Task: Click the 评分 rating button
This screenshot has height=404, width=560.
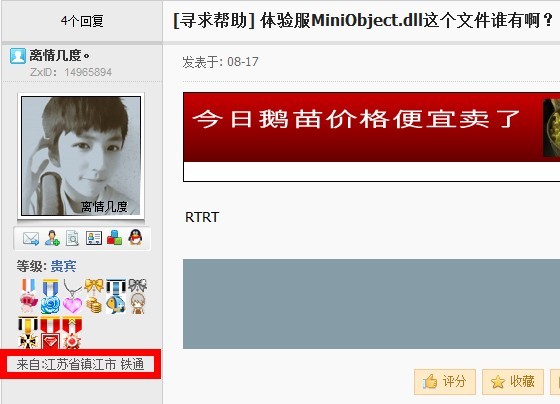Action: [x=445, y=382]
